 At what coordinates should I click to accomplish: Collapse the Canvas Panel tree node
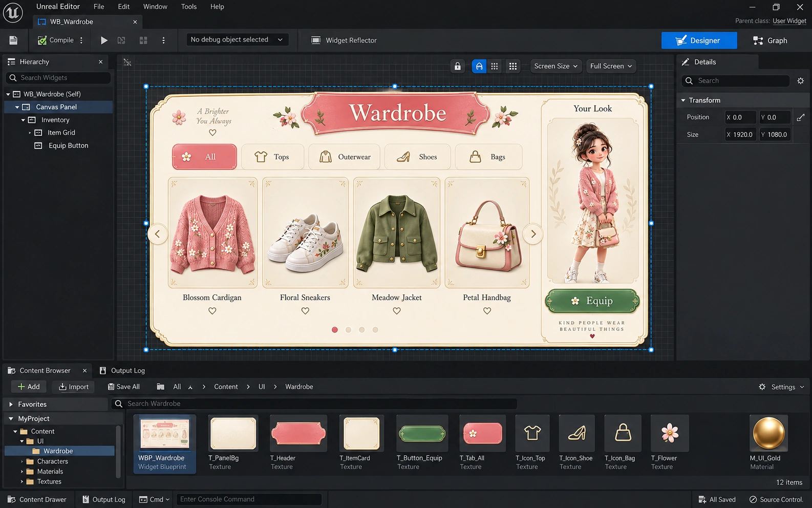pos(17,107)
